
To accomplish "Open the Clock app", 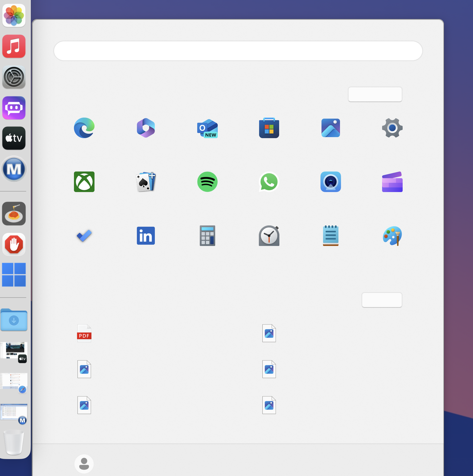I will point(269,236).
